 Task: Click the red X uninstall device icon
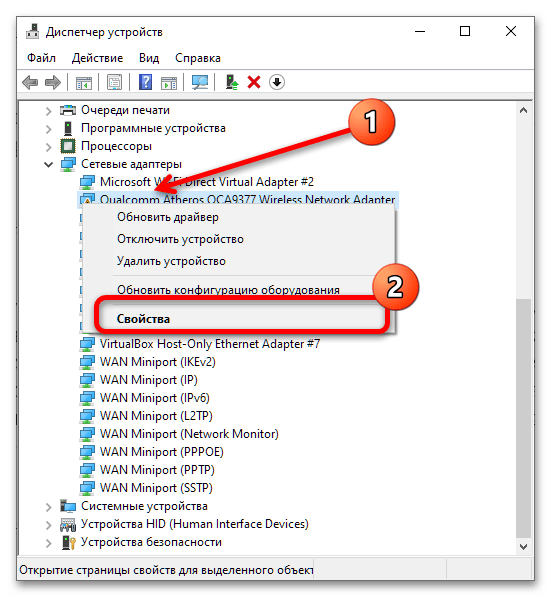pyautogui.click(x=254, y=82)
